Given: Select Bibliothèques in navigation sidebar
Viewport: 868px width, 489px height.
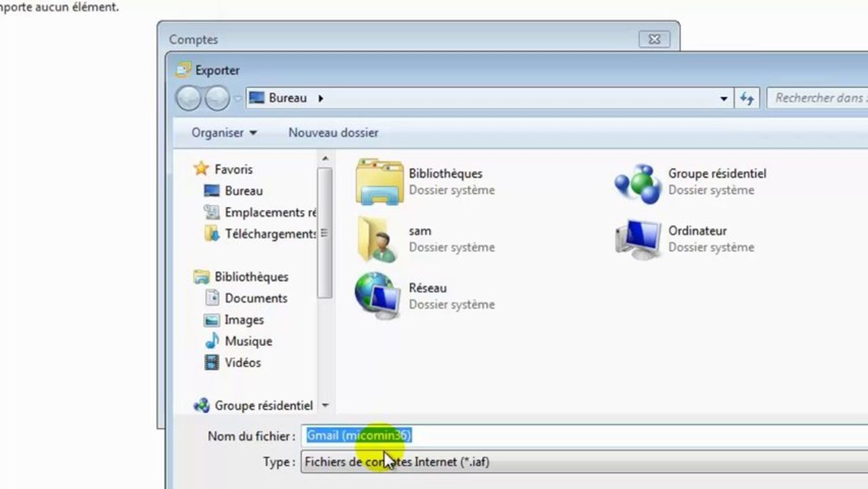Looking at the screenshot, I should pyautogui.click(x=251, y=276).
